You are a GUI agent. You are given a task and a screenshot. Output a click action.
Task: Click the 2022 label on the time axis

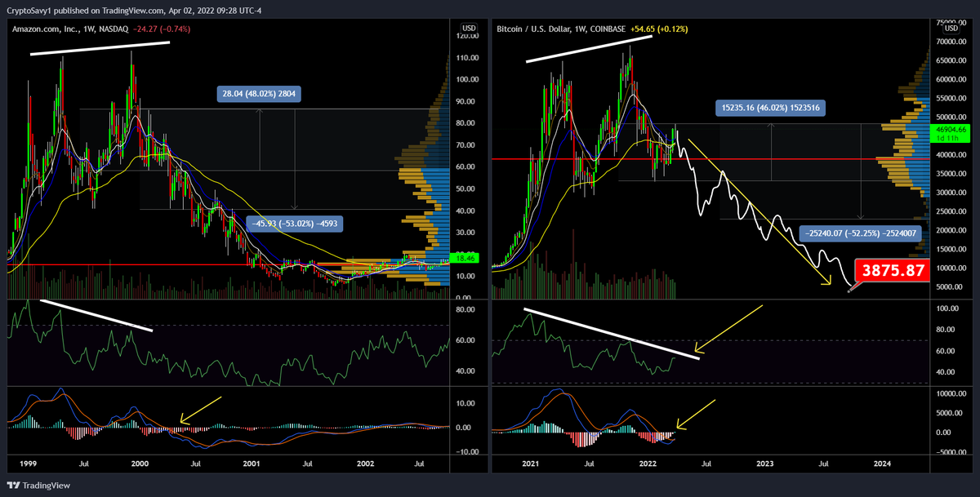point(648,463)
